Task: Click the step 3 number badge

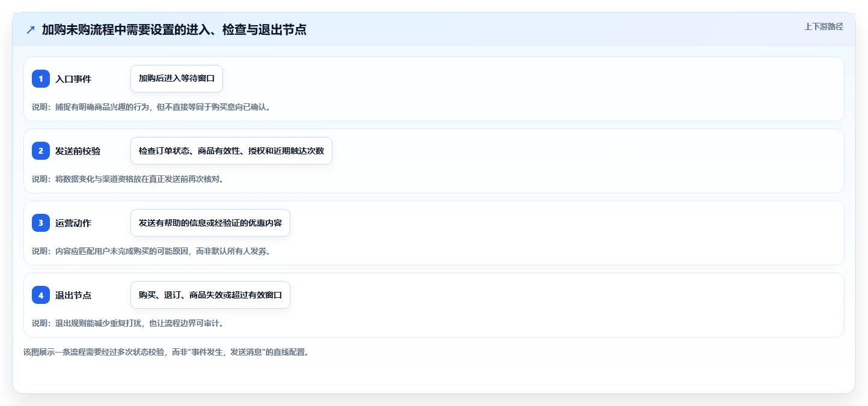Action: click(x=41, y=223)
